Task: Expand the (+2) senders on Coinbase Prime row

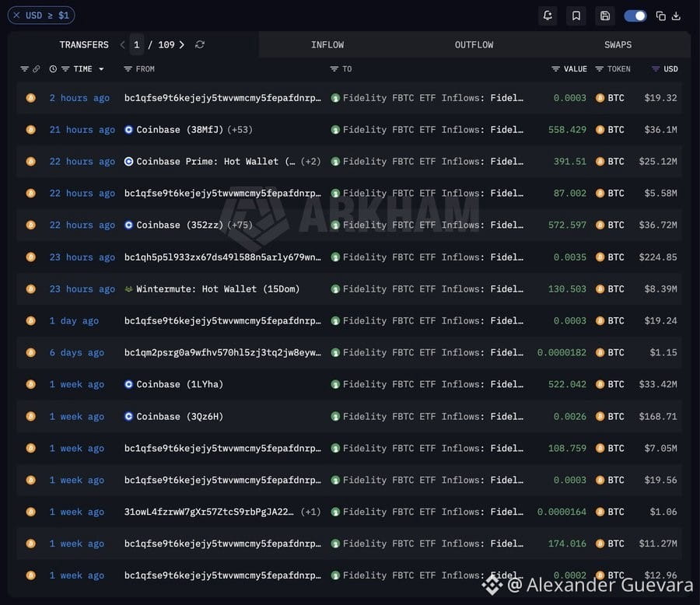Action: pos(310,161)
